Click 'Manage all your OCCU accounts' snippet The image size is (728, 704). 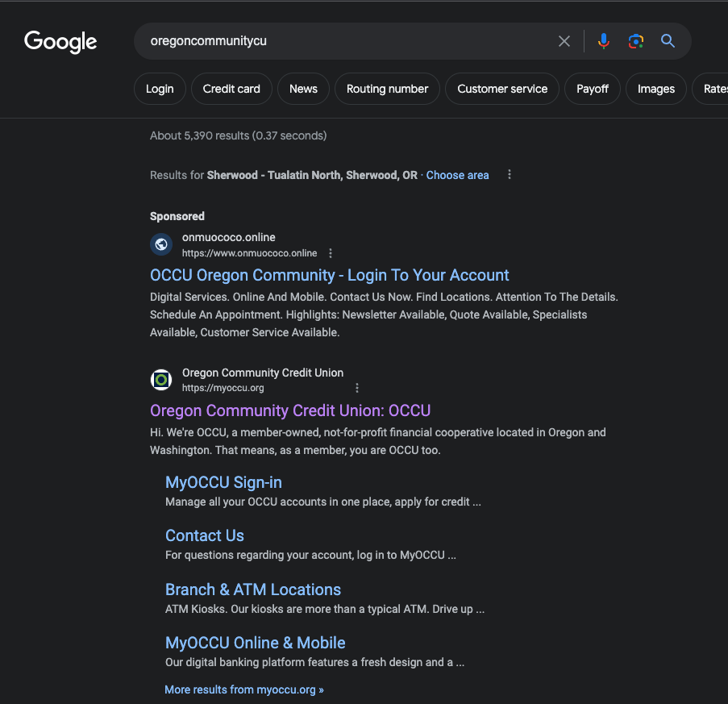coord(323,502)
